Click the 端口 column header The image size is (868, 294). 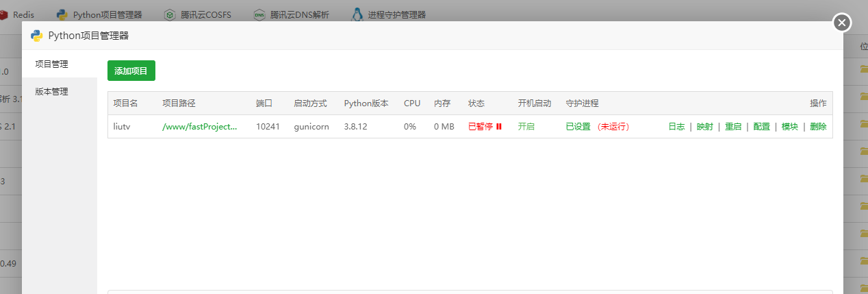[x=264, y=103]
